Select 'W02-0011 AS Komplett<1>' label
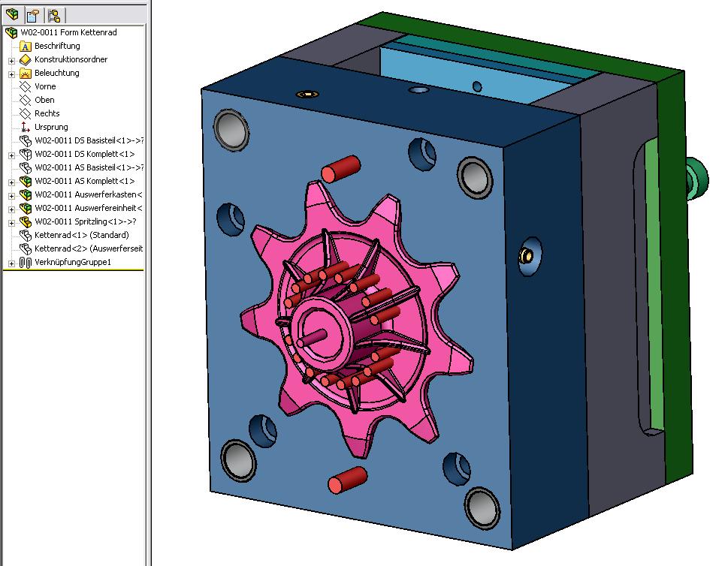The image size is (728, 566). [x=84, y=181]
